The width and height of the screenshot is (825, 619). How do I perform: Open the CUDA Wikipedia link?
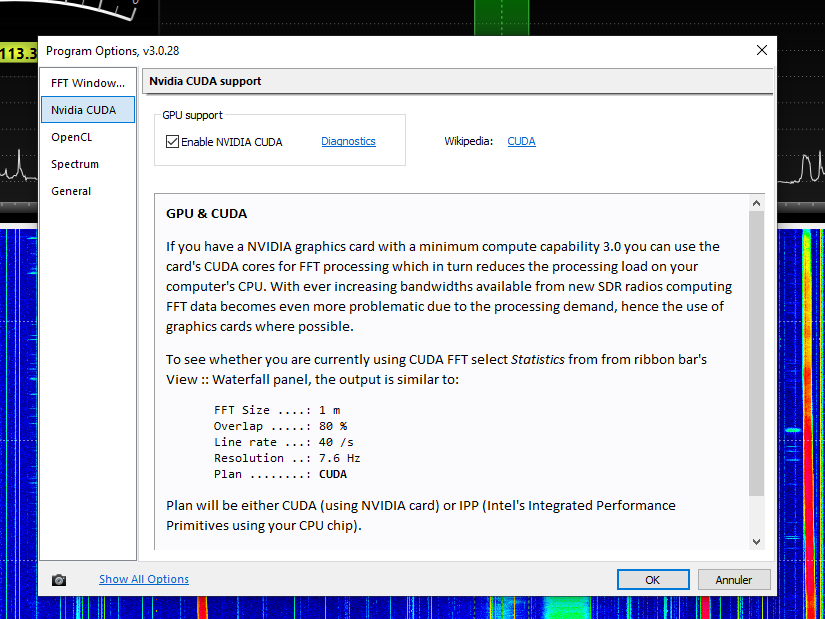[521, 141]
